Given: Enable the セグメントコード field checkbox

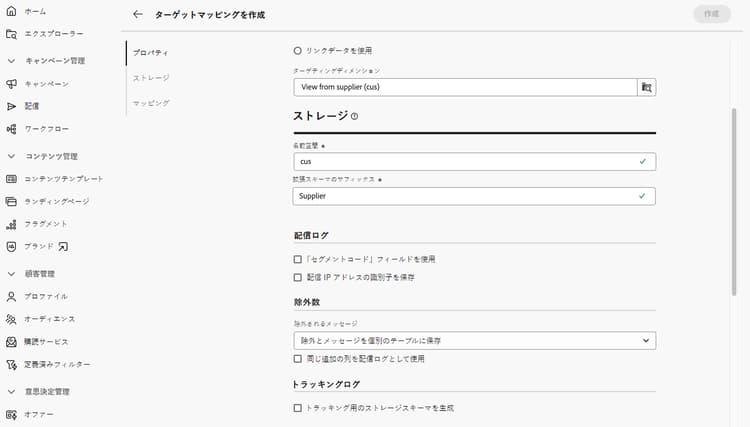Looking at the screenshot, I should pos(298,259).
